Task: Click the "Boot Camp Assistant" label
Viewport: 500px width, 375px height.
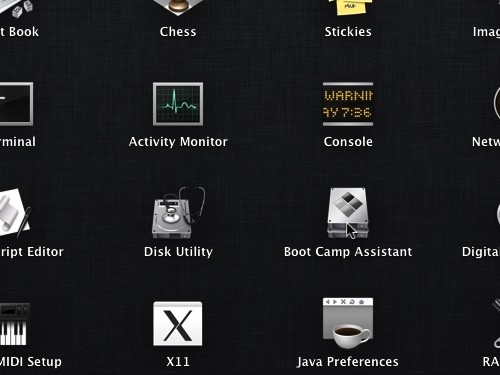Action: tap(348, 252)
